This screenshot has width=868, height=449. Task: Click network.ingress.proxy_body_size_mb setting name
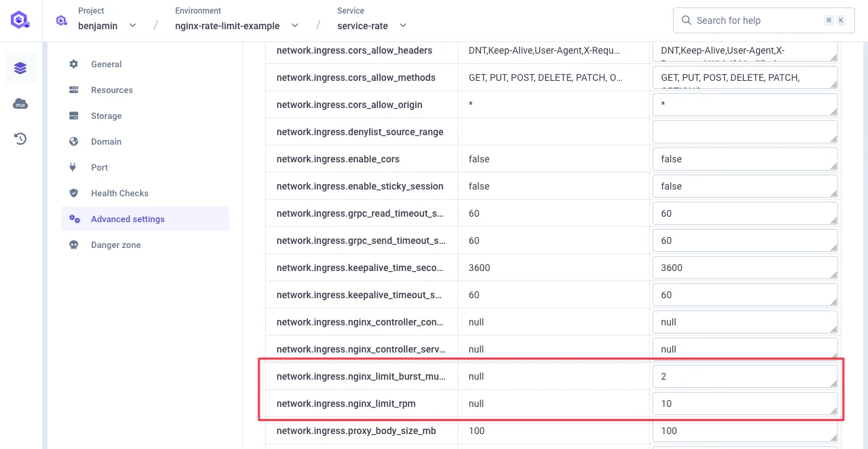[x=356, y=431]
